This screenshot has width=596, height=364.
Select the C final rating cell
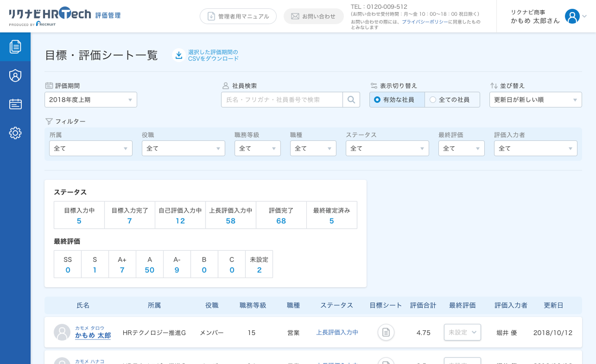(232, 264)
